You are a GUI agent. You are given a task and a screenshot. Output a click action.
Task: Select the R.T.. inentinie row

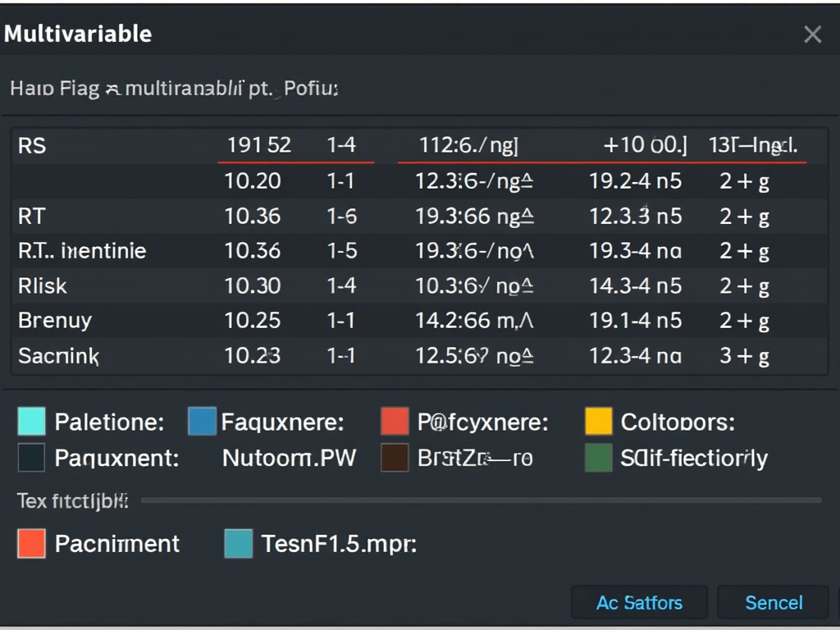coord(420,251)
